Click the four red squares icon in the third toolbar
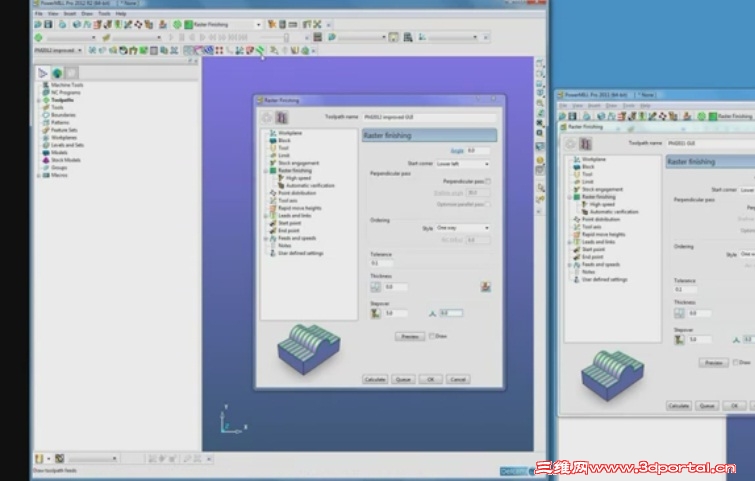The width and height of the screenshot is (755, 481). pos(219,50)
